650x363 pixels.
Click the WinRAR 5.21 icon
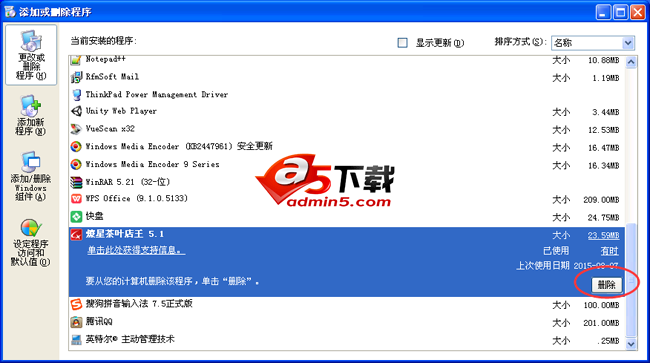click(76, 182)
